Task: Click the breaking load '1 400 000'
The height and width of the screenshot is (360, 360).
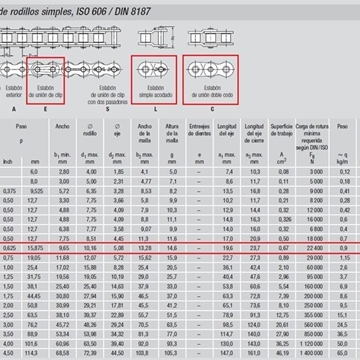Action: point(312,353)
